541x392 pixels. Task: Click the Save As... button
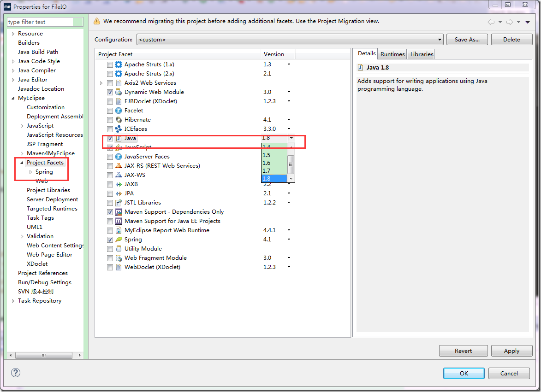467,40
